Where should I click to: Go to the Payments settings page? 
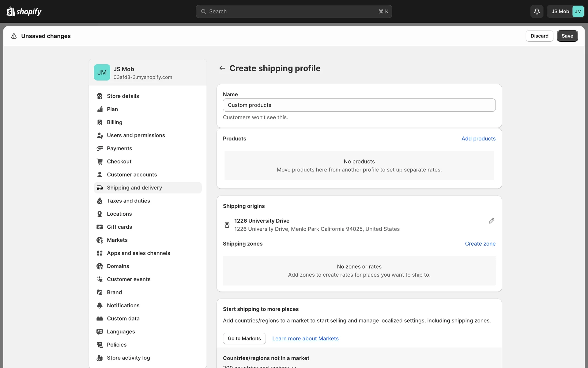pyautogui.click(x=119, y=148)
